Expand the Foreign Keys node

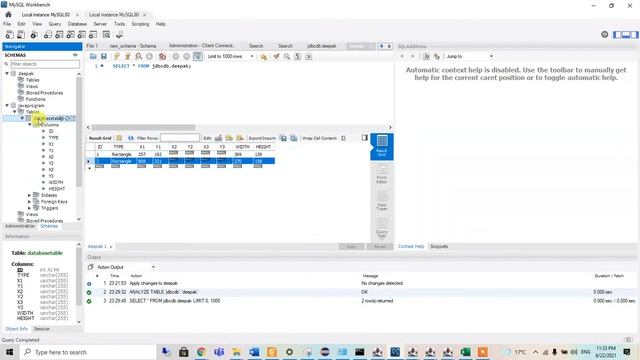[29, 202]
